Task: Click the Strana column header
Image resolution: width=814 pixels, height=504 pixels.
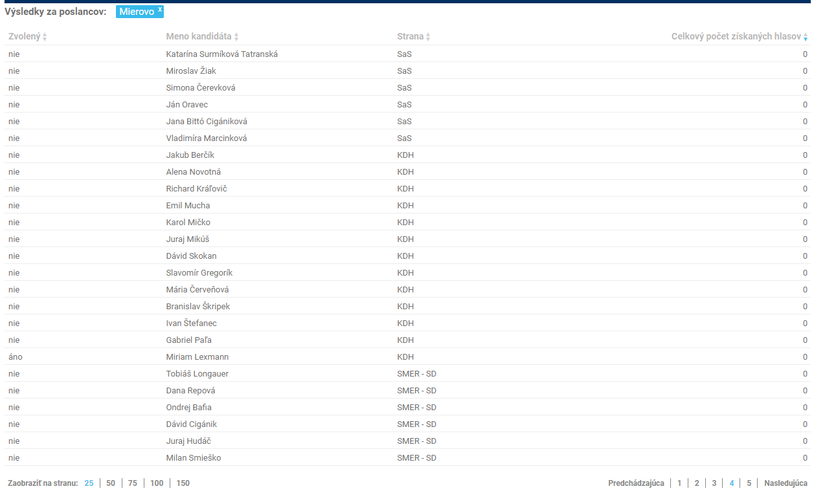Action: pos(410,37)
